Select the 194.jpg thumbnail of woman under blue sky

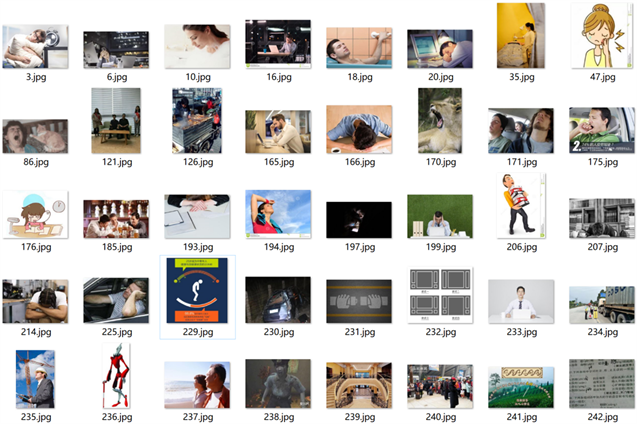[x=278, y=214]
